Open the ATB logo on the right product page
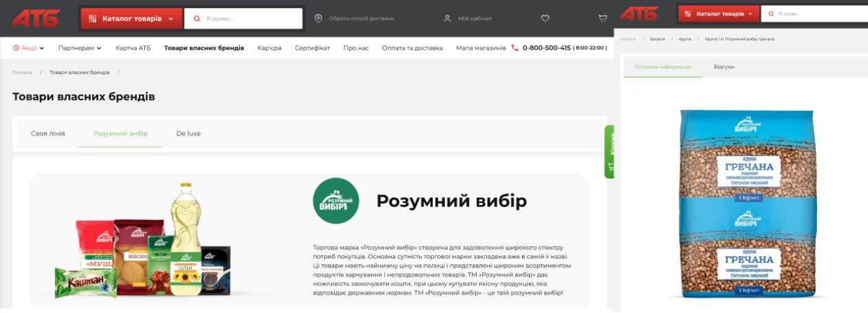This screenshot has height=313, width=868. pyautogui.click(x=638, y=13)
